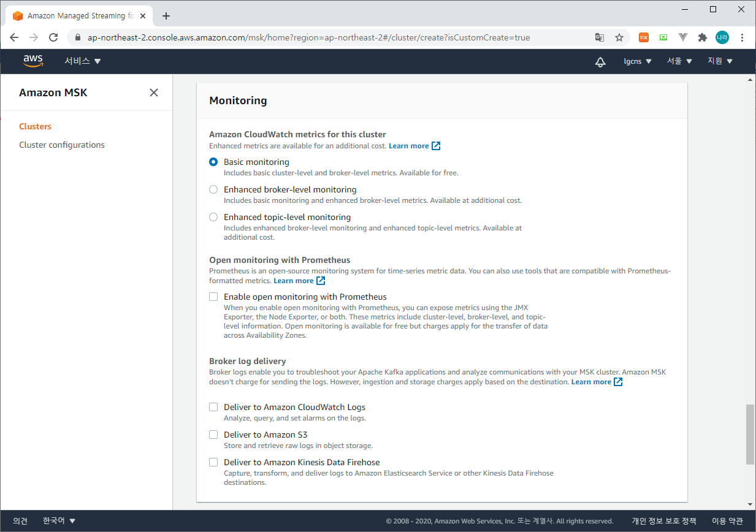Click the Monitoring section heading

pos(238,101)
